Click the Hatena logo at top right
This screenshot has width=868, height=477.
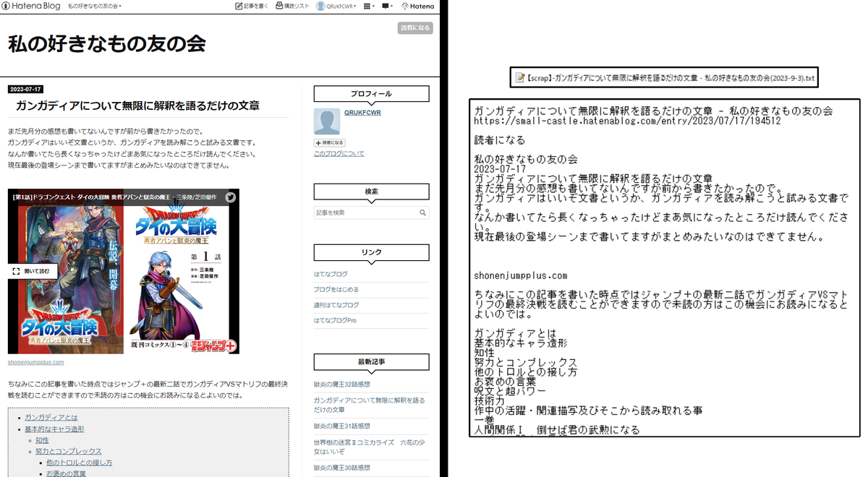pyautogui.click(x=418, y=6)
